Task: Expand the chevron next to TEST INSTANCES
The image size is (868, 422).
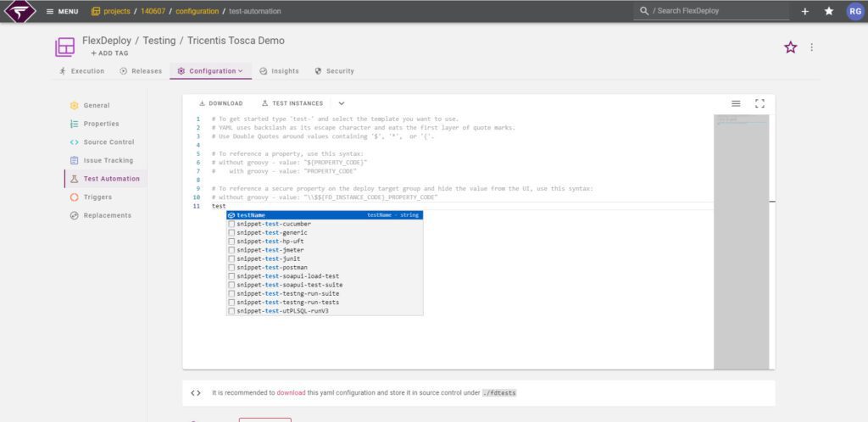Action: tap(342, 103)
